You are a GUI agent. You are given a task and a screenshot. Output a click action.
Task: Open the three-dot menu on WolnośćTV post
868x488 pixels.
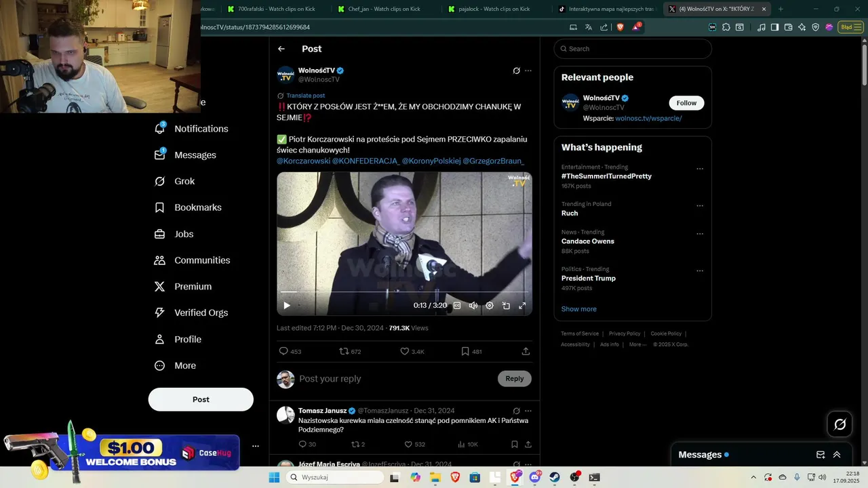pyautogui.click(x=528, y=70)
